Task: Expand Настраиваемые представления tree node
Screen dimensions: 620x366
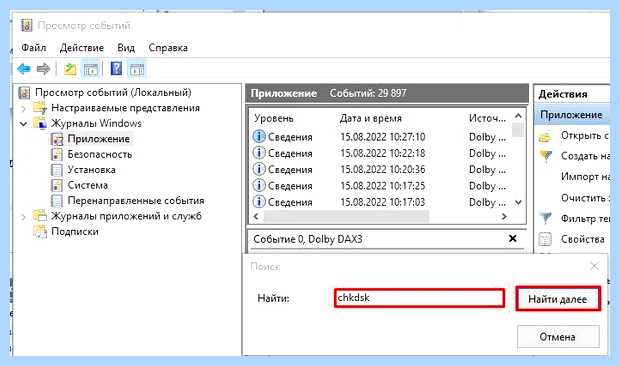Action: coord(23,108)
